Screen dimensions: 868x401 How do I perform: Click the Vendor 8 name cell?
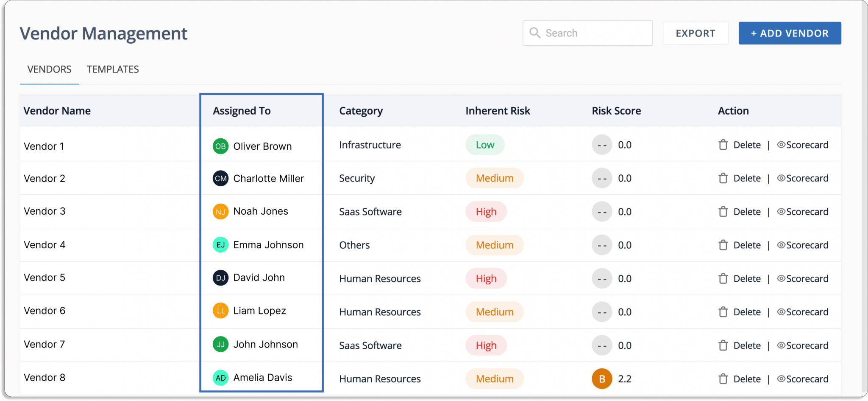click(45, 378)
